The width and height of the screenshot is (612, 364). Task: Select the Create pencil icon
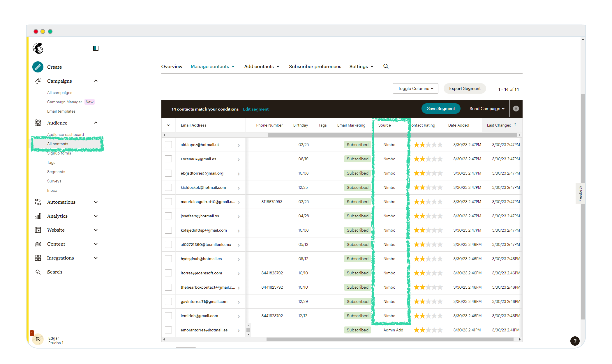click(x=38, y=67)
